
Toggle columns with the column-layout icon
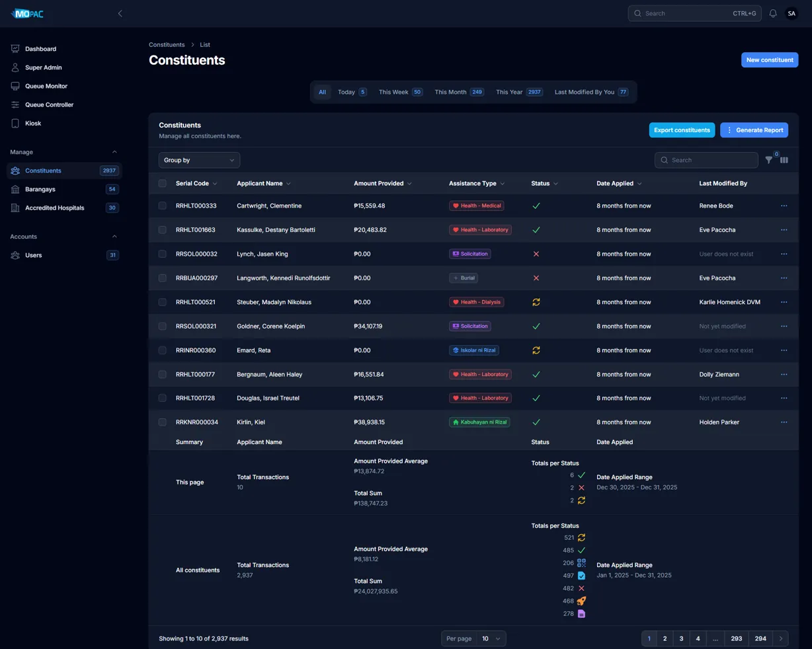(x=784, y=160)
